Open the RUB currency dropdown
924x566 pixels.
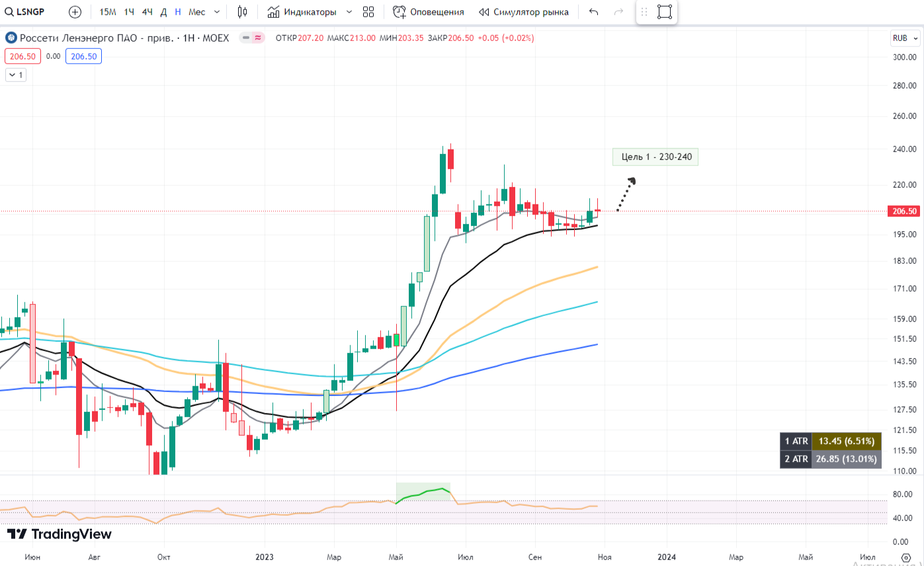coord(904,38)
